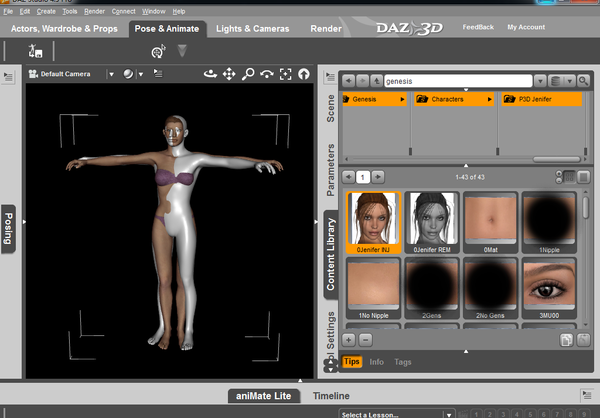600x418 pixels.
Task: Switch to grid thumbnail view
Action: (x=569, y=177)
